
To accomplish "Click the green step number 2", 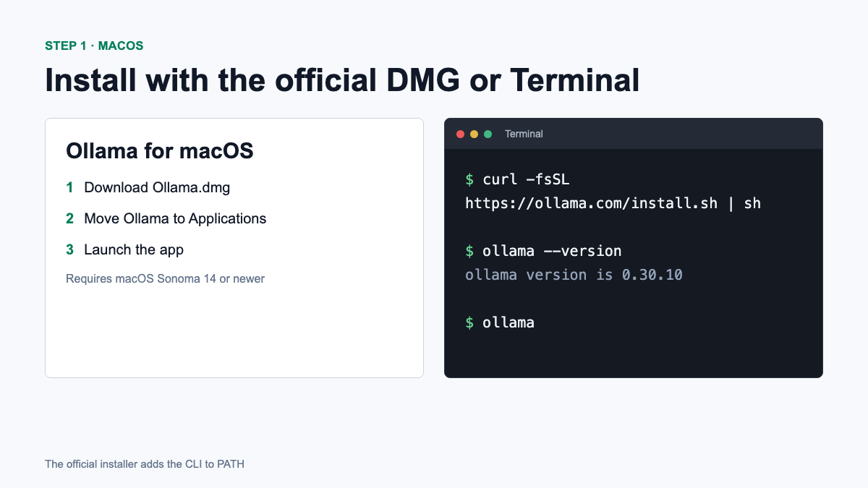I will coord(69,218).
